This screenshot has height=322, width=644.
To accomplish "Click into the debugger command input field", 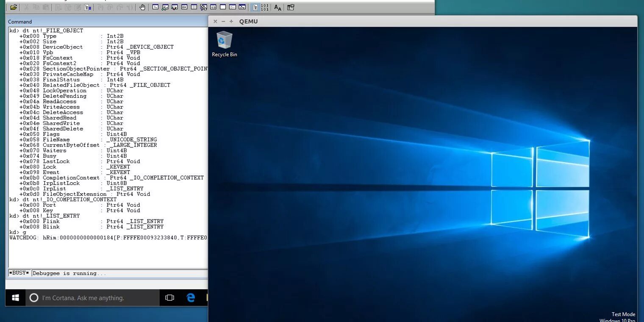I will click(x=120, y=273).
